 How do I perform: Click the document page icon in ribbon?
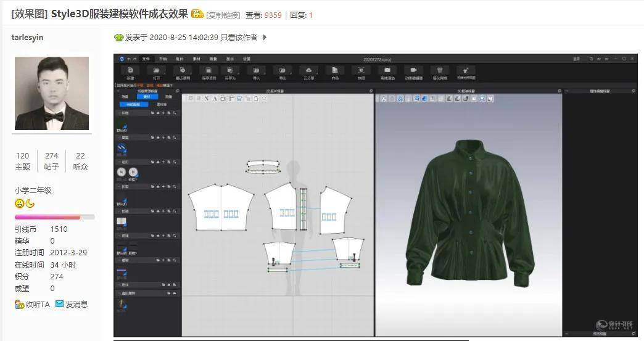(x=335, y=70)
